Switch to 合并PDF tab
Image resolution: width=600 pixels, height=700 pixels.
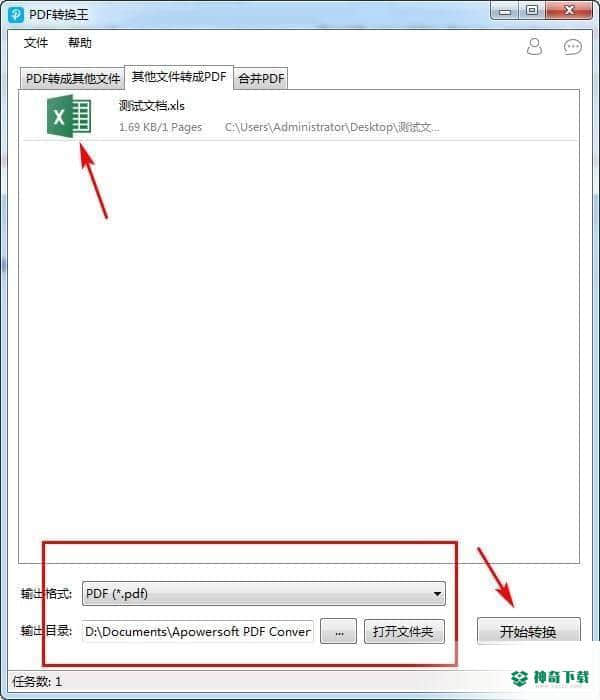click(261, 79)
